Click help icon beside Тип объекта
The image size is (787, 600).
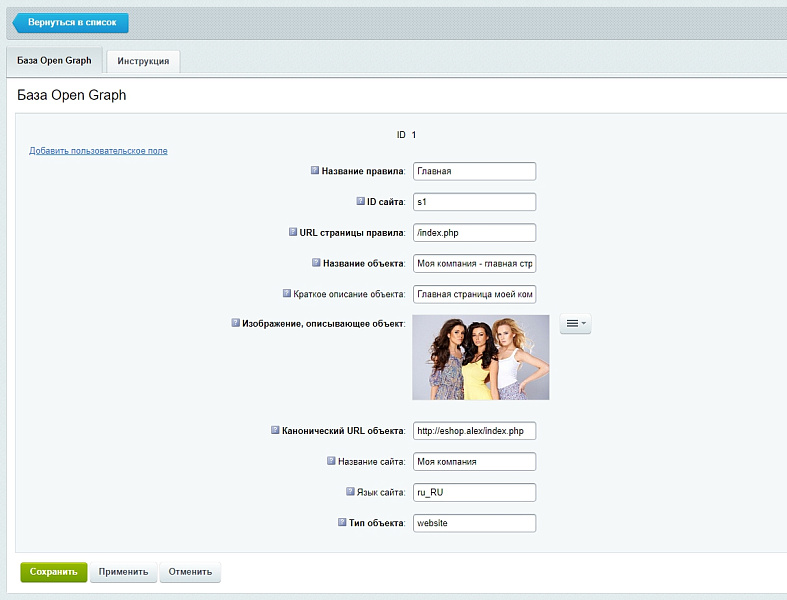point(343,523)
